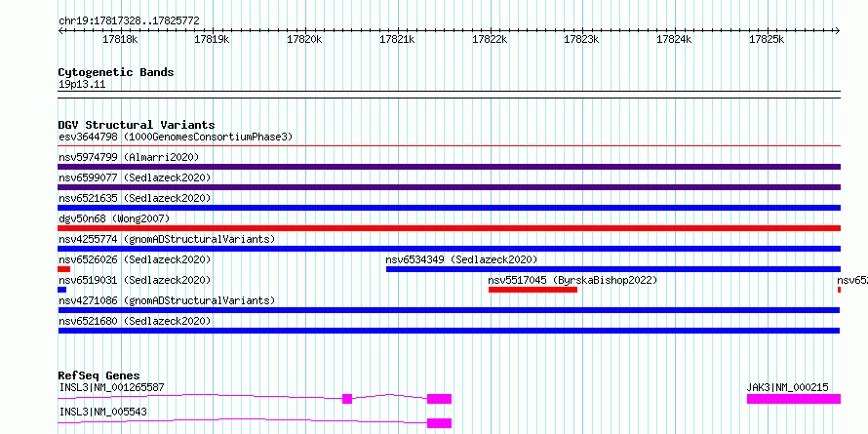Click the 17820k ruler tick label
This screenshot has height=434, width=868.
click(305, 39)
